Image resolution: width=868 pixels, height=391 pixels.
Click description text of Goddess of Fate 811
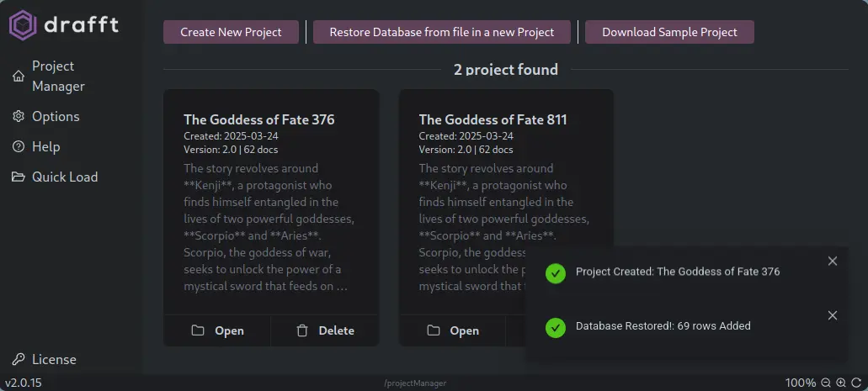[504, 227]
